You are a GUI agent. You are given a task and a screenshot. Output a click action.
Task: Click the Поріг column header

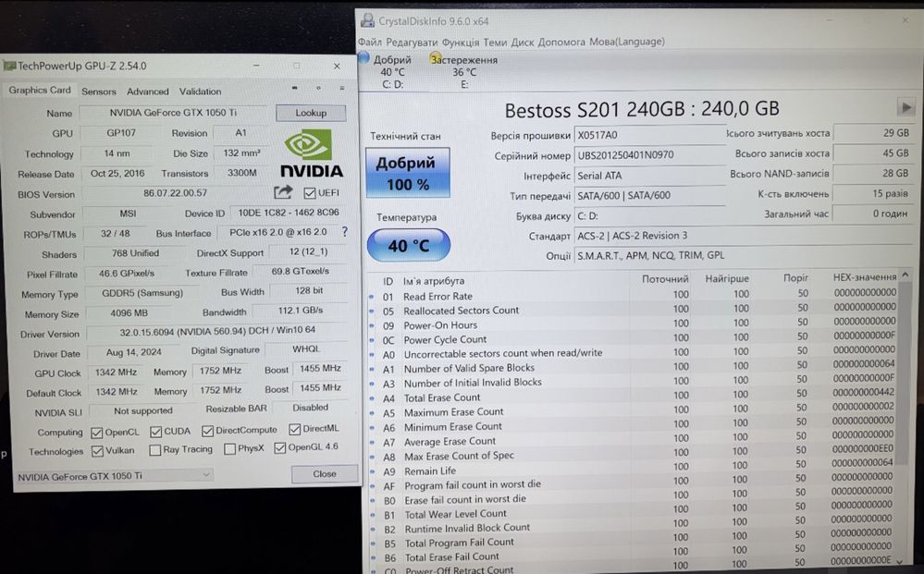pos(795,277)
